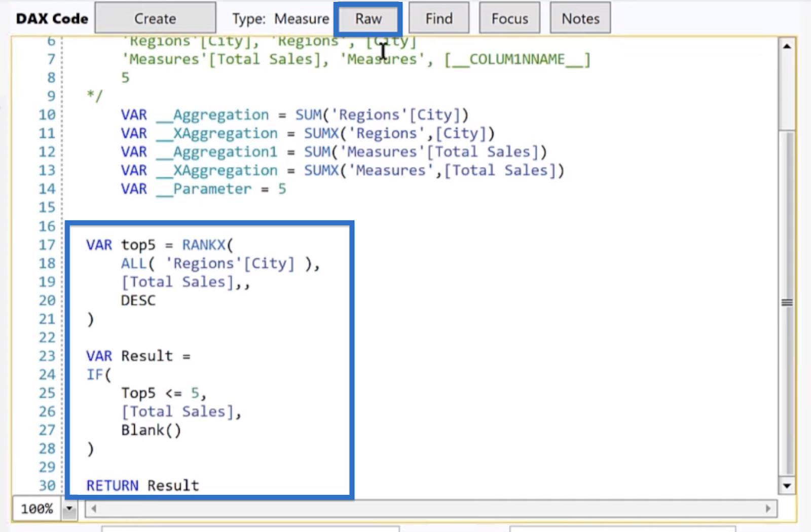Click 'Blank()' on line 27
The height and width of the screenshot is (532, 811).
pyautogui.click(x=151, y=430)
